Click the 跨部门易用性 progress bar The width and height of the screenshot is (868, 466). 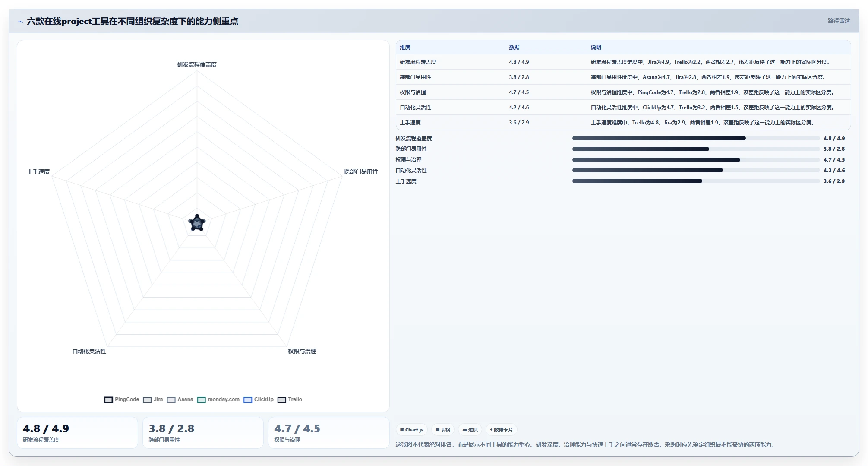click(696, 149)
